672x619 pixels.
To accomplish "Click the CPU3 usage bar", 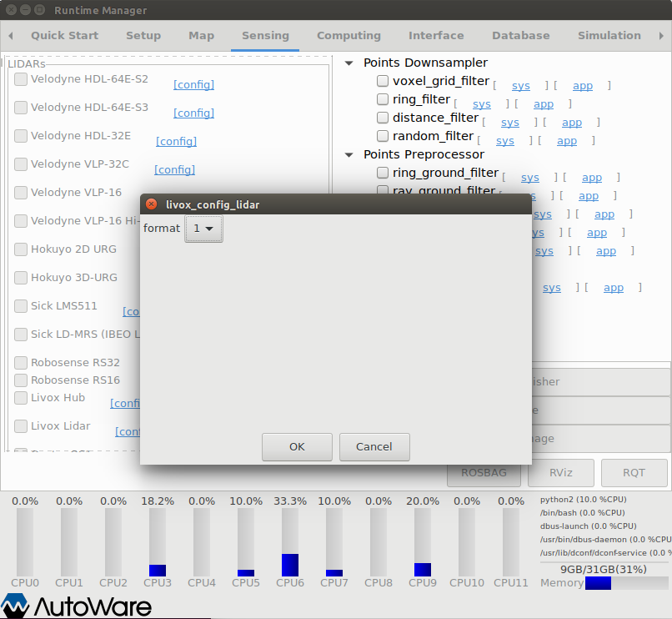I will pyautogui.click(x=158, y=542).
